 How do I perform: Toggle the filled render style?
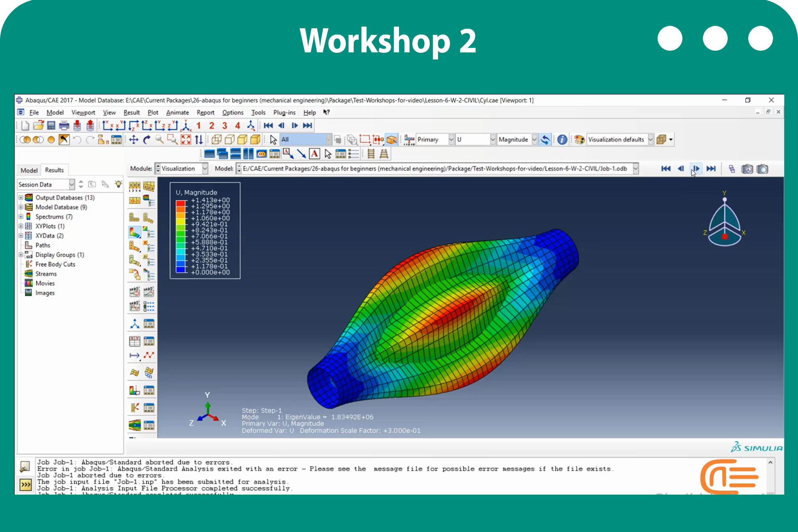[x=242, y=140]
